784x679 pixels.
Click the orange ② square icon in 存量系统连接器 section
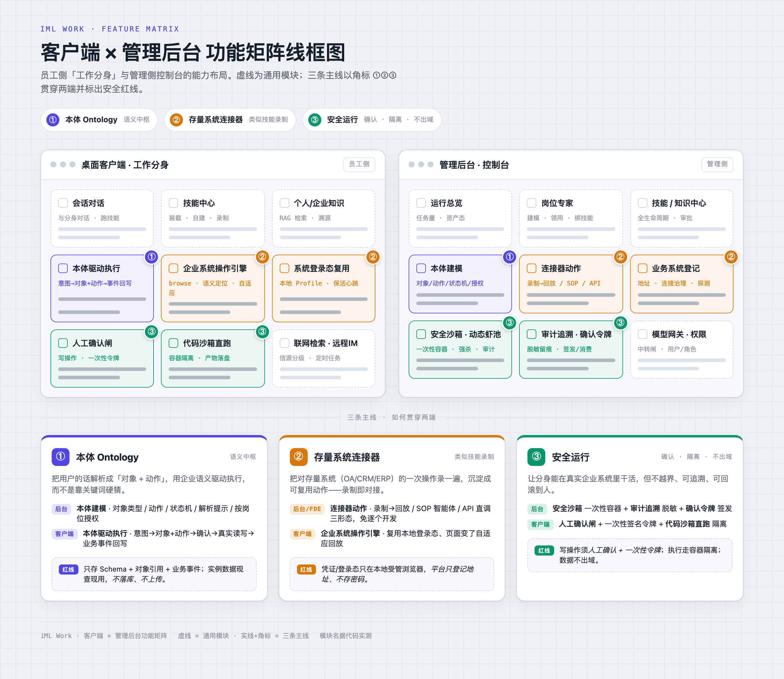(x=299, y=457)
